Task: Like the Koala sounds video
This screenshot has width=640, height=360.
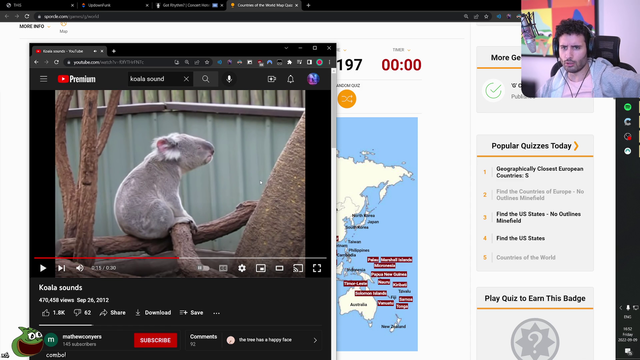Action: click(53, 313)
